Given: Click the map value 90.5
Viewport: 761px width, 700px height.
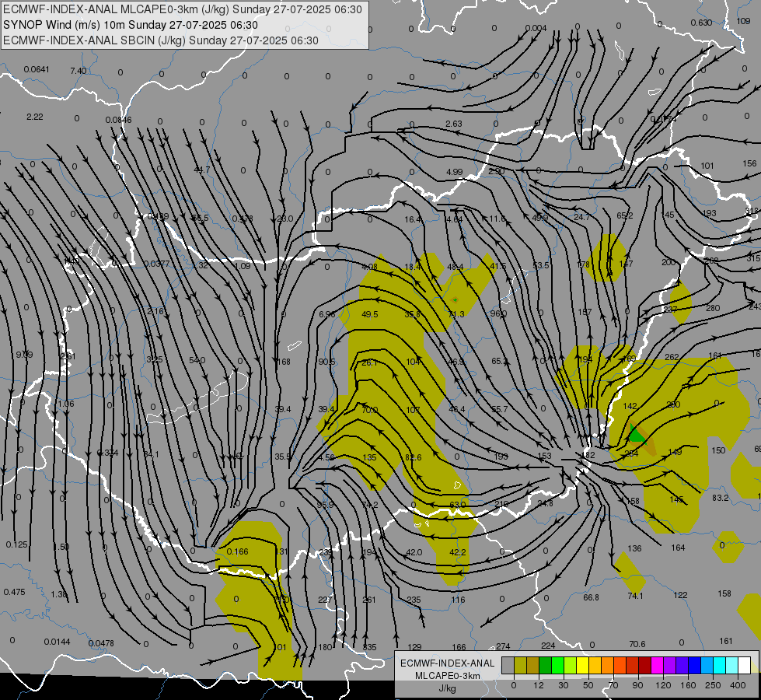Looking at the screenshot, I should click(327, 362).
